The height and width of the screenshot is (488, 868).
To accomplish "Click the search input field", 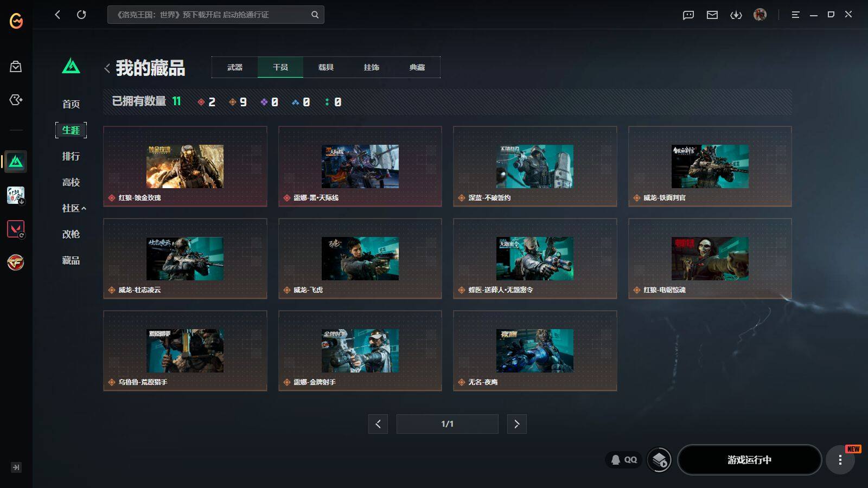I will (x=216, y=15).
